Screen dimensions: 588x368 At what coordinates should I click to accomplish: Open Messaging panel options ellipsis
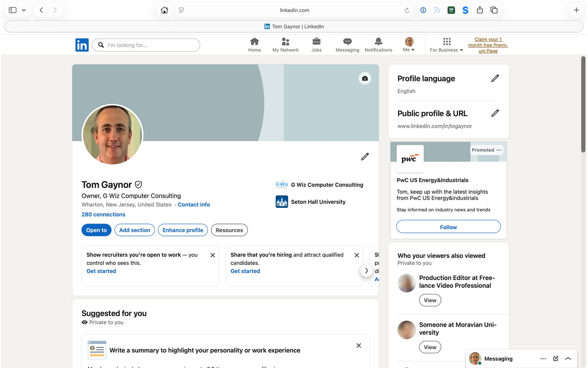(543, 359)
